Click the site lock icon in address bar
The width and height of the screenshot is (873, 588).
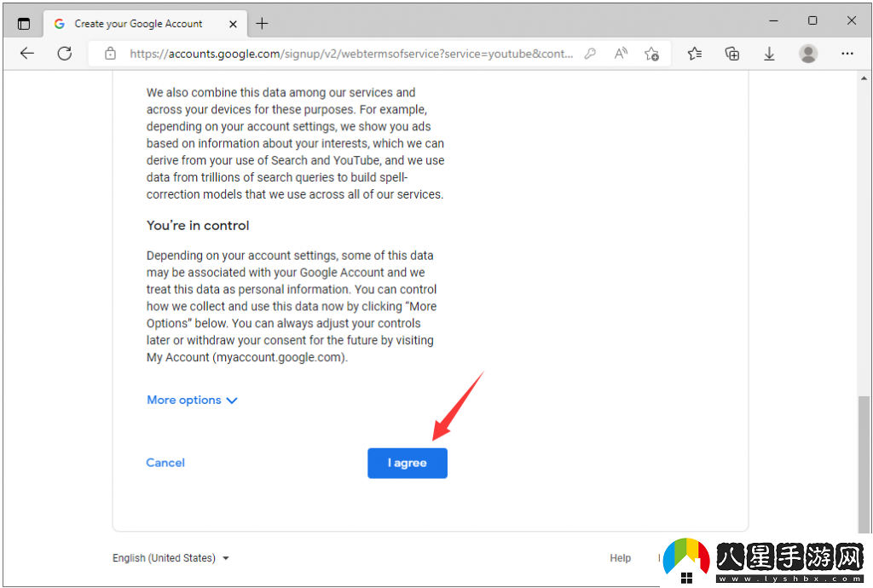coord(110,53)
